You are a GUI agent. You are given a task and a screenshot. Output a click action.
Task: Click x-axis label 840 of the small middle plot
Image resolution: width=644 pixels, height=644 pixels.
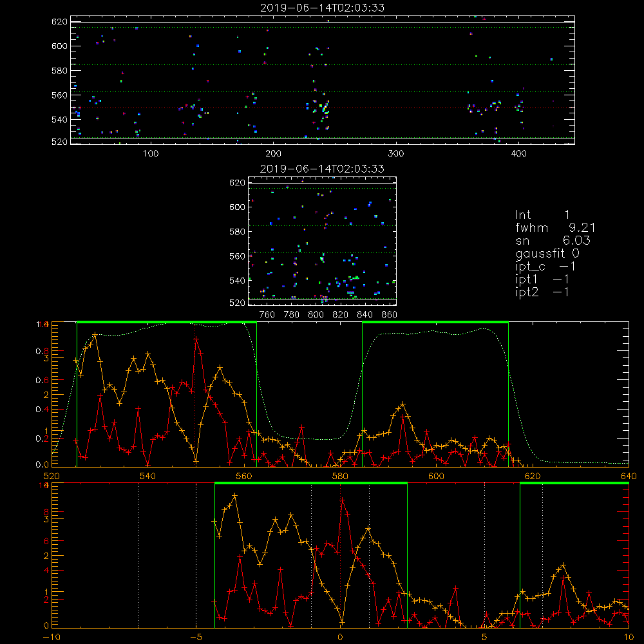click(x=365, y=315)
